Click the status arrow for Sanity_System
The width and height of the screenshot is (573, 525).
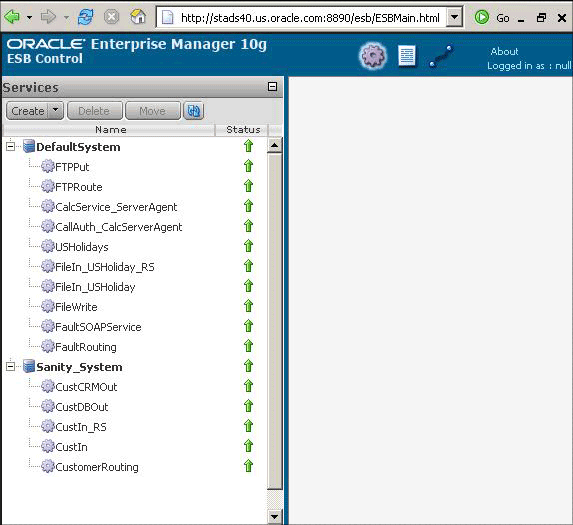248,366
